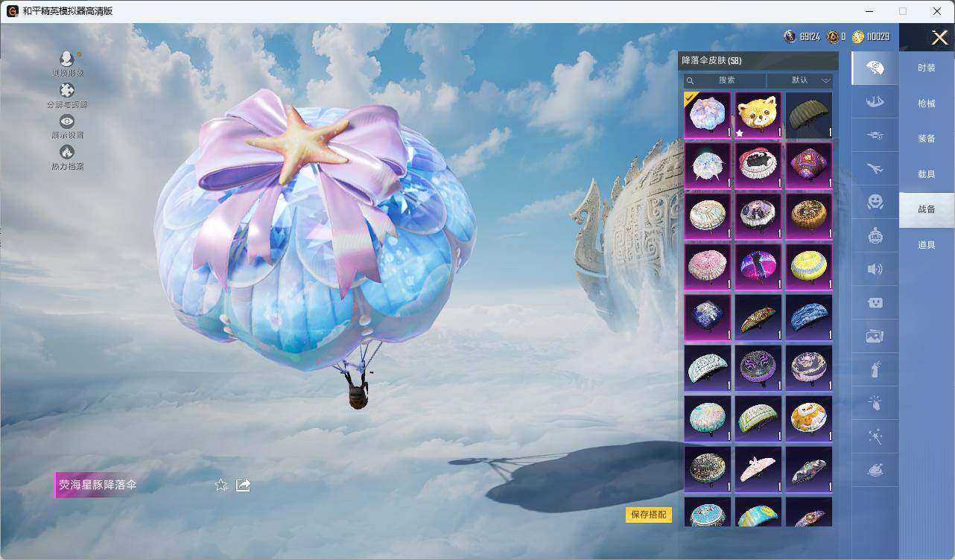The height and width of the screenshot is (560, 955).
Task: Open the 更换形象 change avatar icon
Action: tap(67, 59)
